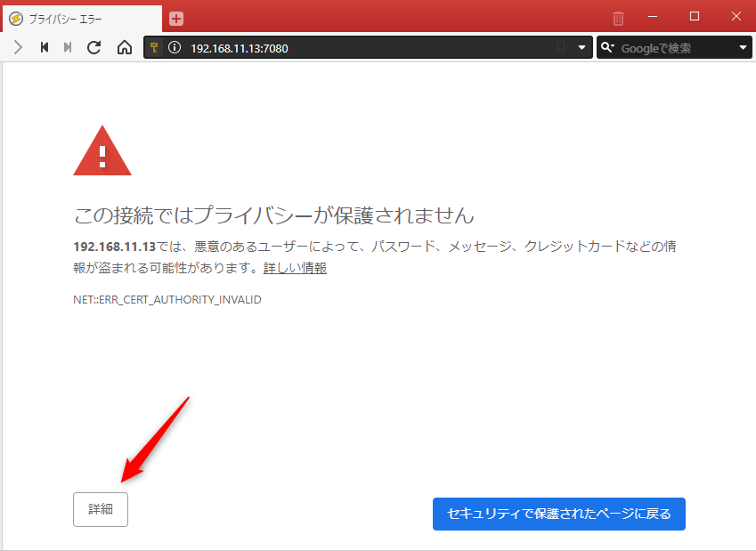Click the Forward navigation arrow
756x551 pixels.
click(x=18, y=48)
